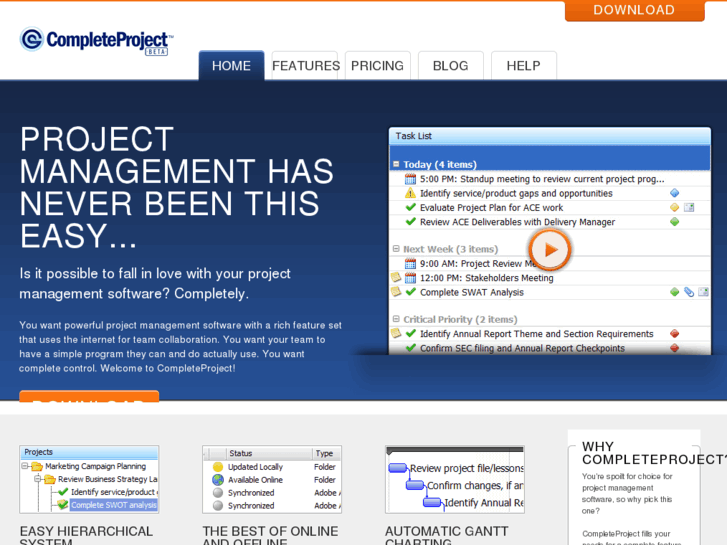Viewport: 727px width, 545px height.
Task: Collapse Marketing Campaign Planning folder in Projects thumbnail
Action: coord(25,466)
